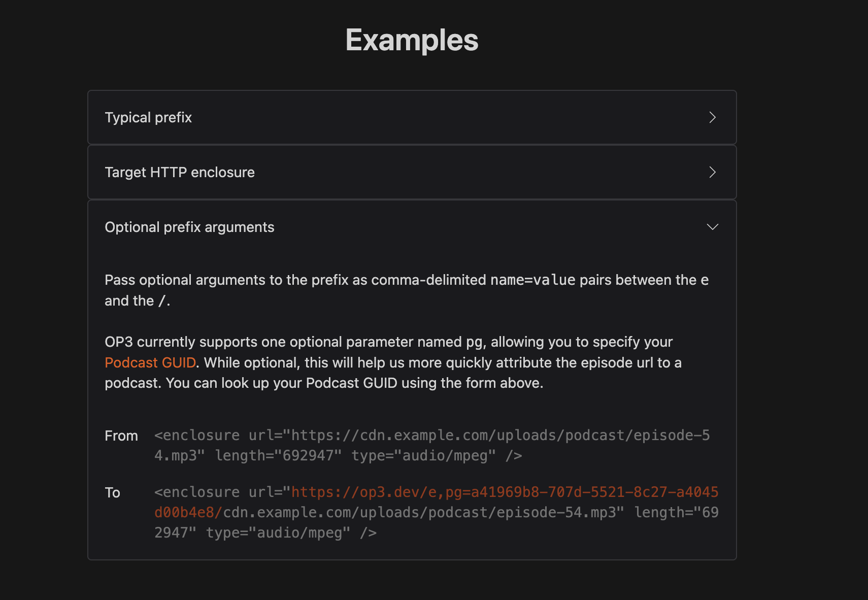Click the "To" label before the second snippet

(112, 493)
